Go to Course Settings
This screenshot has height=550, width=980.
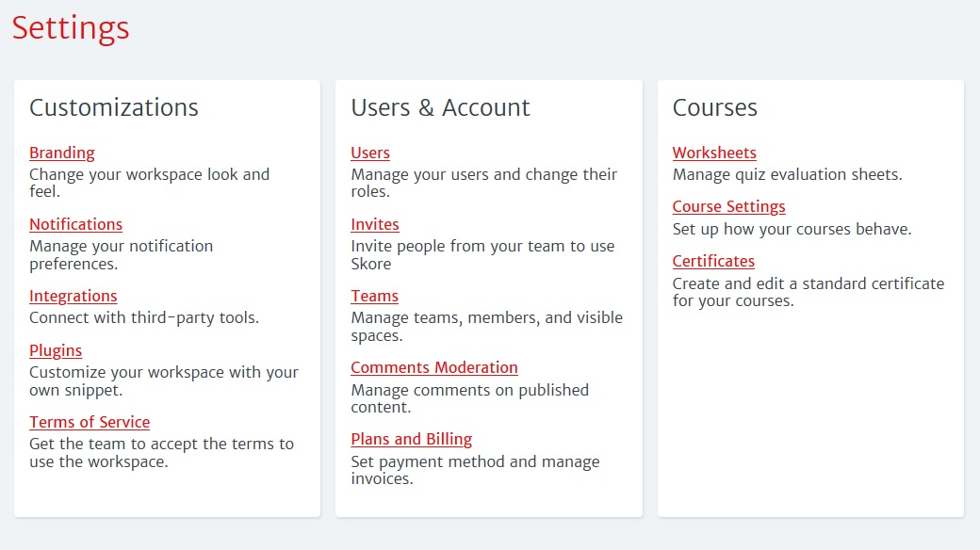728,207
